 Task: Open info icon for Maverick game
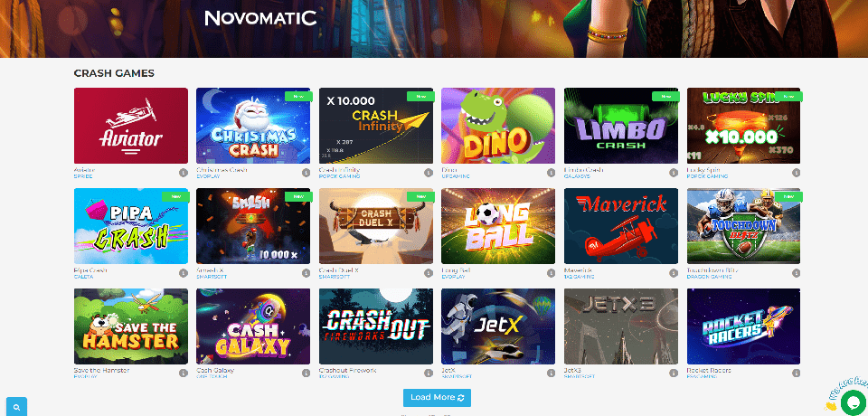point(674,273)
